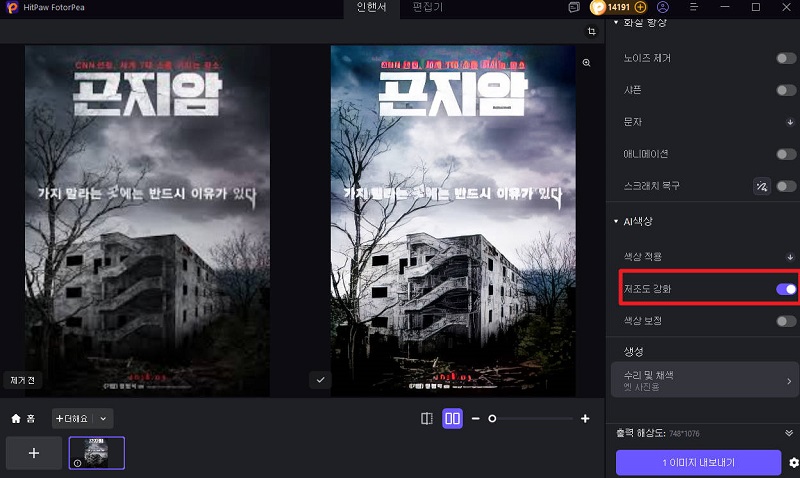800x478 pixels.
Task: Click the clock icon on thumbnail
Action: (77, 463)
